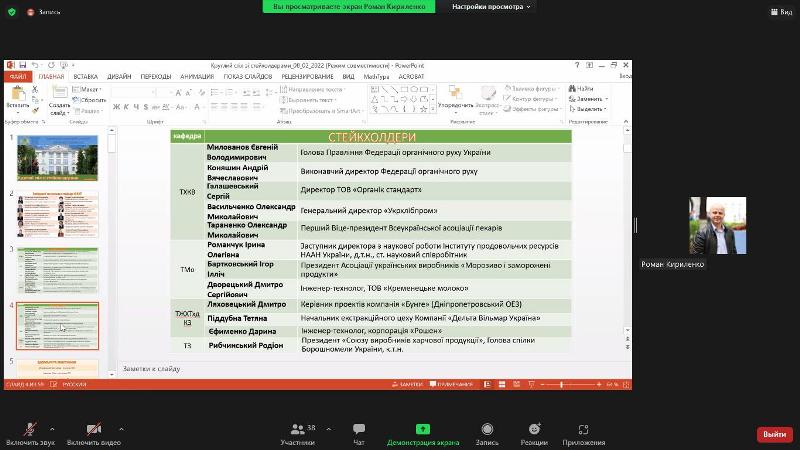Click the Найти find button
800x450 pixels.
pyautogui.click(x=581, y=89)
